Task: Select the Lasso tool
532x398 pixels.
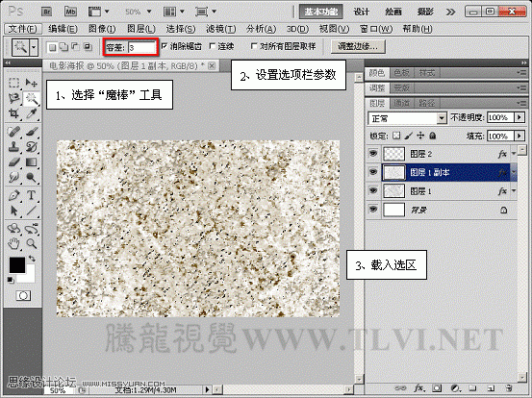Action: pyautogui.click(x=13, y=98)
